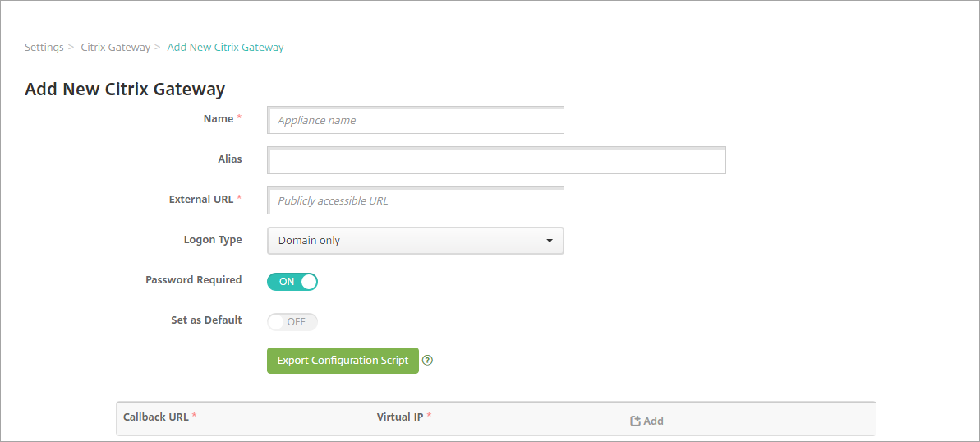Click the External URL field label

click(201, 199)
